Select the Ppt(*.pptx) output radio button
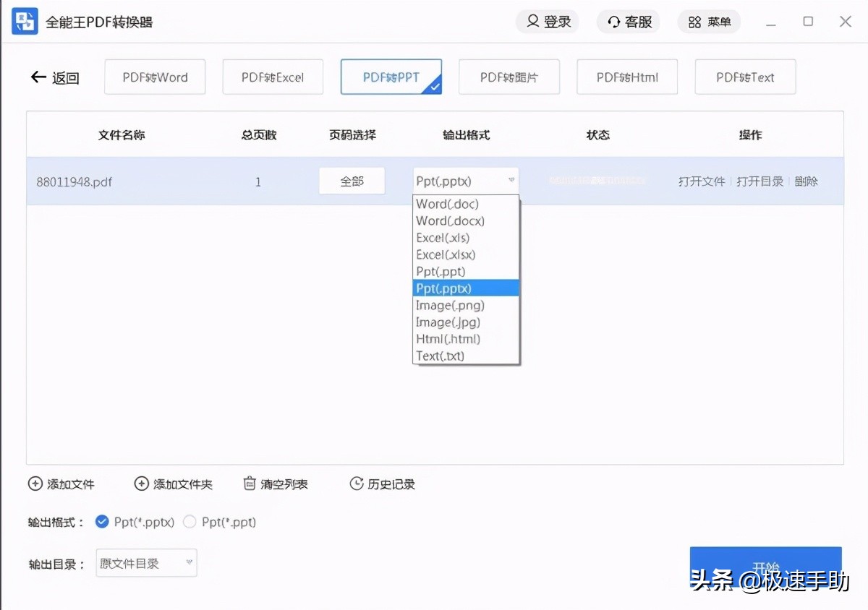Image resolution: width=868 pixels, height=610 pixels. tap(101, 522)
